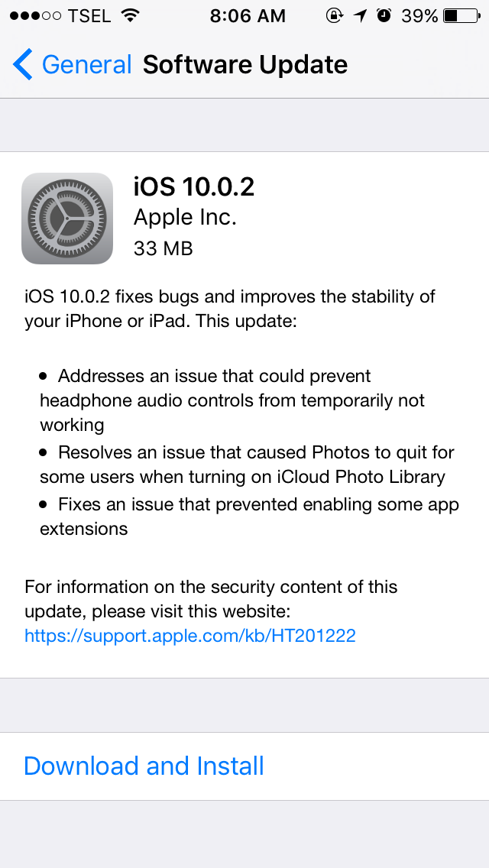Tap the Wi-Fi status icon

[131, 16]
